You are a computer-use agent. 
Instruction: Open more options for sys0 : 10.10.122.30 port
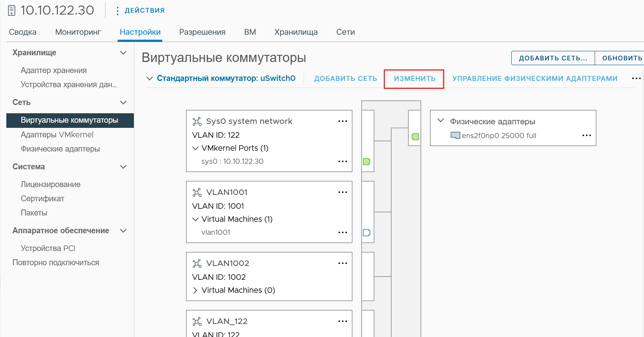(x=343, y=161)
